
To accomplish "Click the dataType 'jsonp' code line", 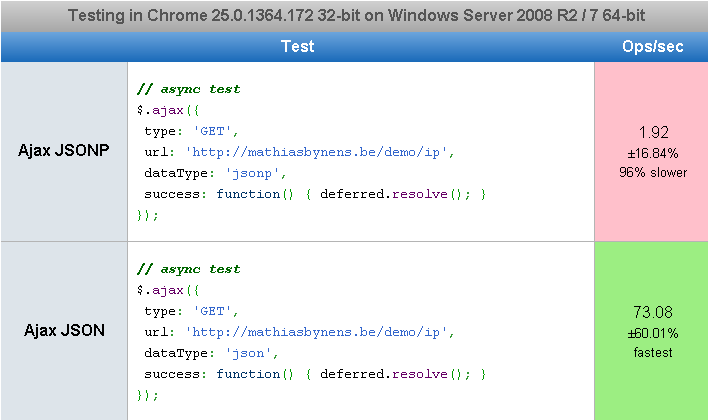I will [x=212, y=173].
